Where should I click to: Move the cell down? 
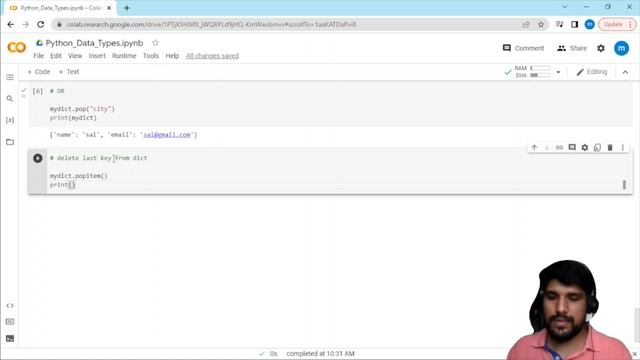pos(547,147)
